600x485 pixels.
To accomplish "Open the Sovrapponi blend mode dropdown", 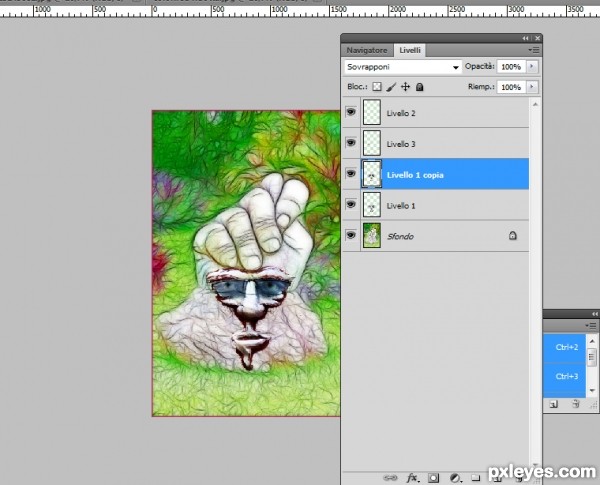I will [x=403, y=67].
